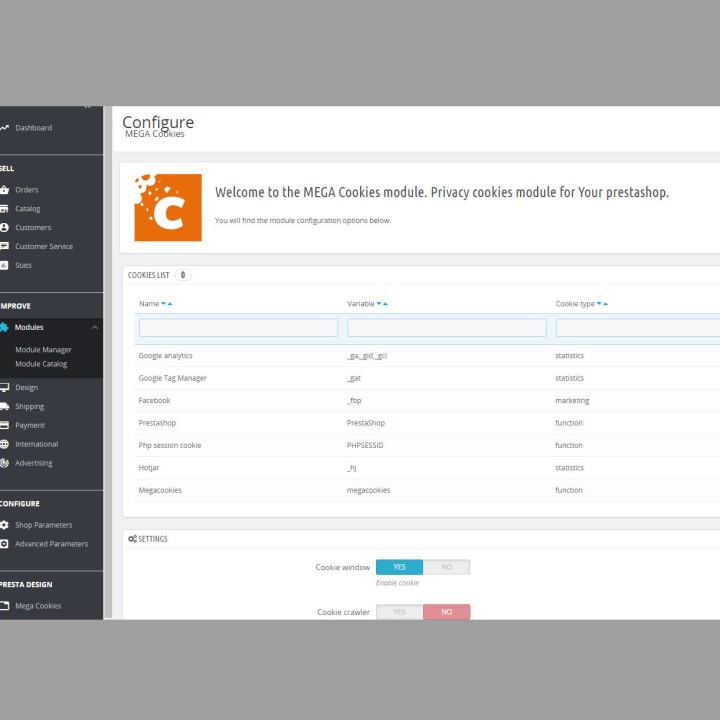
Task: Open Customer Service menu
Action: [x=44, y=246]
